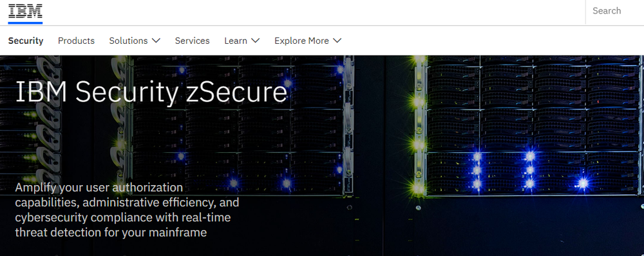Click the 'Amplify your user authorization' paragraph
644x256 pixels.
point(127,210)
